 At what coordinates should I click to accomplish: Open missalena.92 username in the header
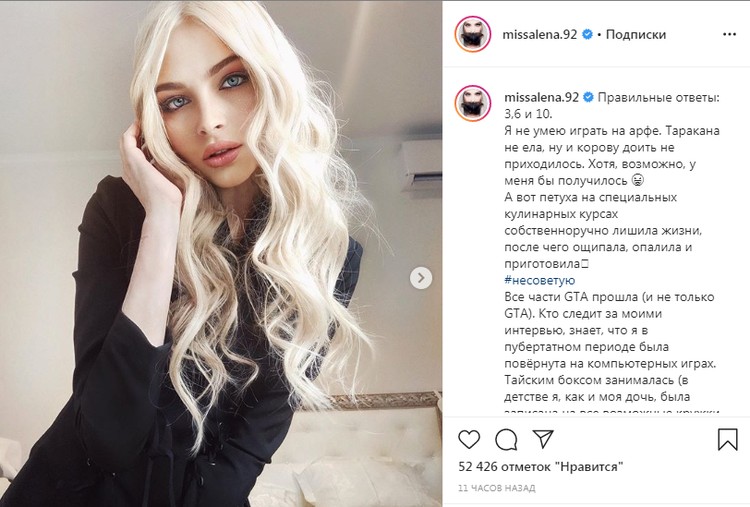point(540,34)
